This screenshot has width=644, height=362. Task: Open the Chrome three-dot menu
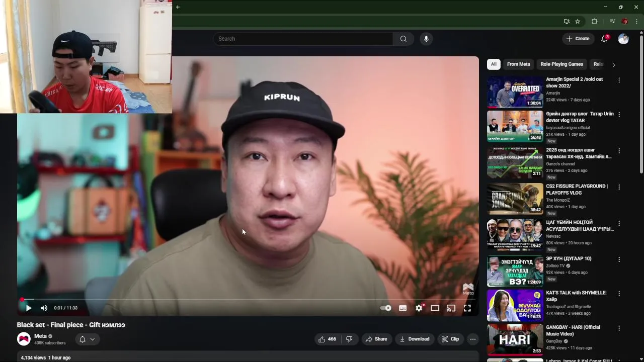(x=636, y=22)
